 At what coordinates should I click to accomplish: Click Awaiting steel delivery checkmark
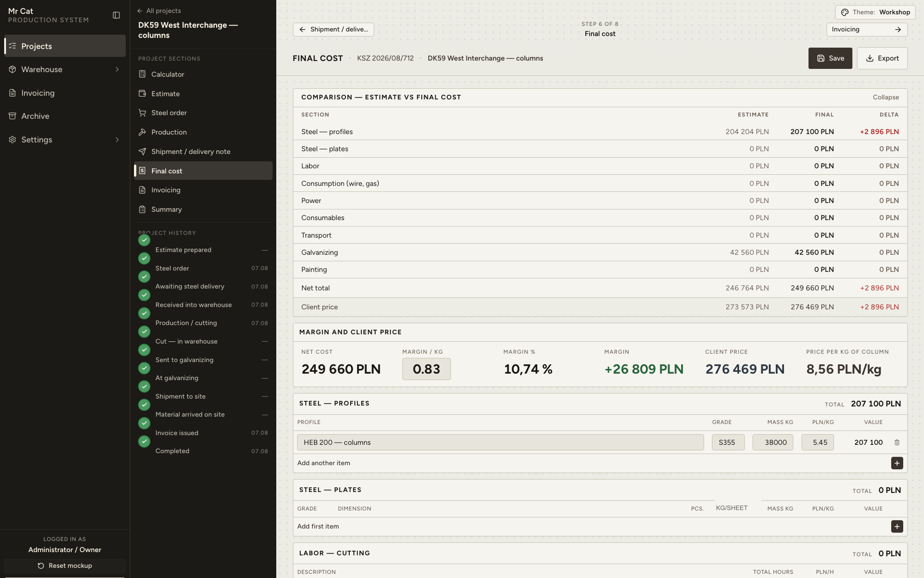coord(144,277)
